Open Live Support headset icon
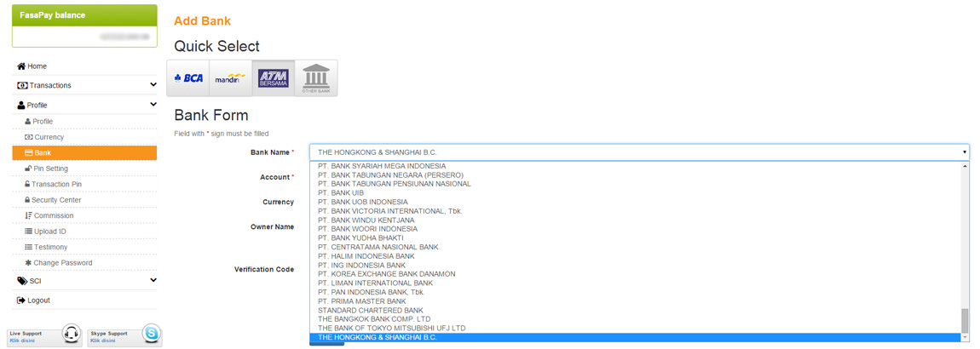The image size is (980, 349). (x=72, y=334)
